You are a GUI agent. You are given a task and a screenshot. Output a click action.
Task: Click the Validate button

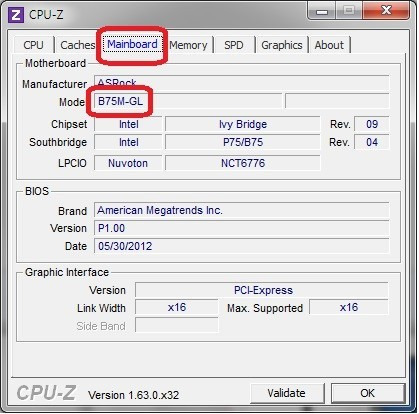tap(287, 393)
